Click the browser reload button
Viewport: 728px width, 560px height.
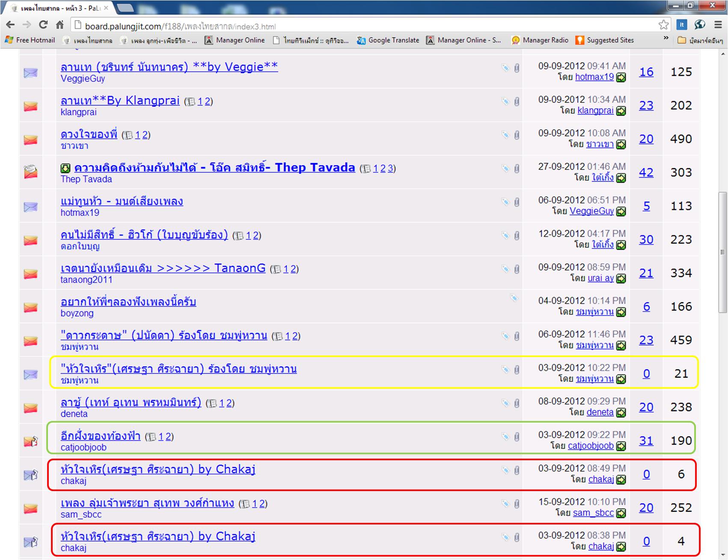pos(43,25)
